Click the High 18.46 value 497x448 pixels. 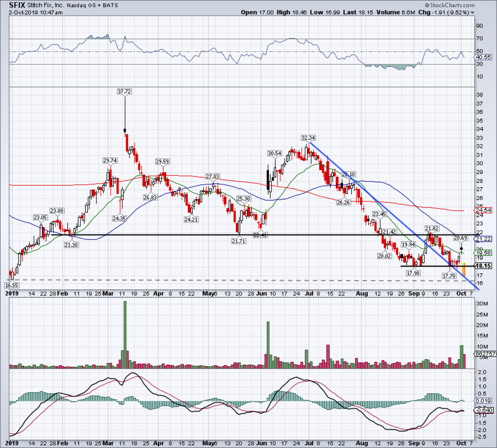tap(292, 12)
